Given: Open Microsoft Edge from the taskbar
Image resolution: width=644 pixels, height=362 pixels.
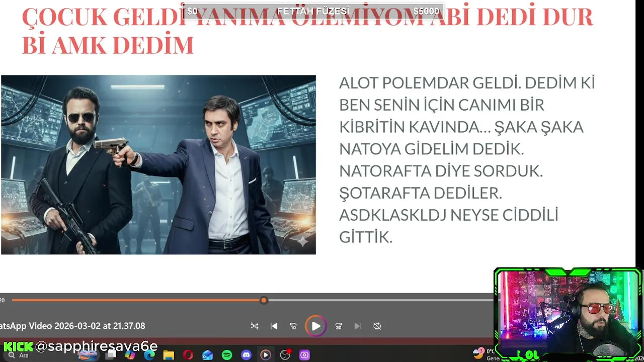Looking at the screenshot, I should [149, 355].
